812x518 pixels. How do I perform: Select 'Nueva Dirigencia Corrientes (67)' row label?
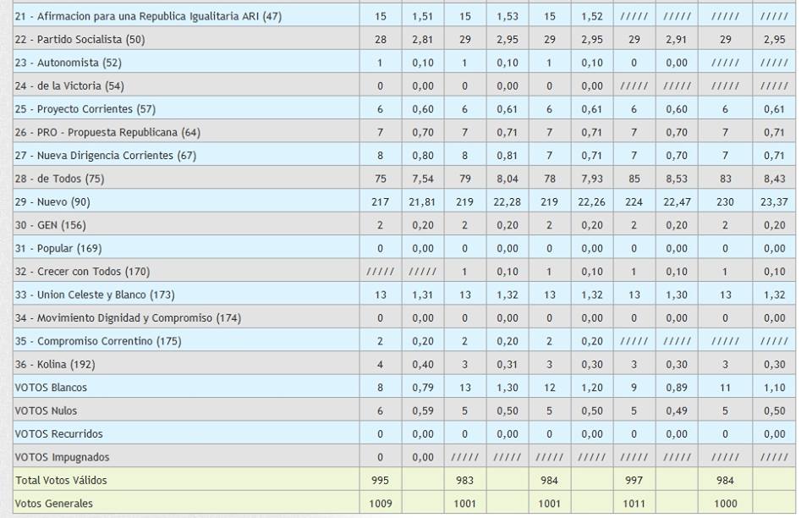click(117, 156)
